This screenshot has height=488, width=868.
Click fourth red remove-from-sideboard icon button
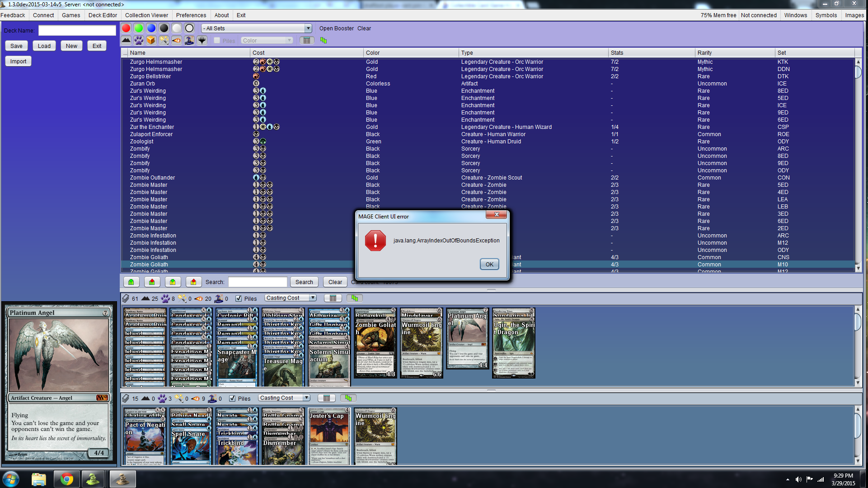click(x=193, y=282)
